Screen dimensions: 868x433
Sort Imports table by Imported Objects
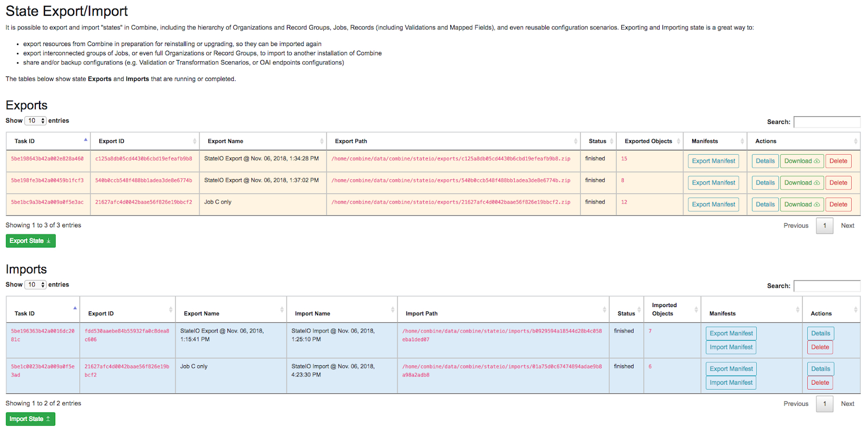pyautogui.click(x=672, y=310)
